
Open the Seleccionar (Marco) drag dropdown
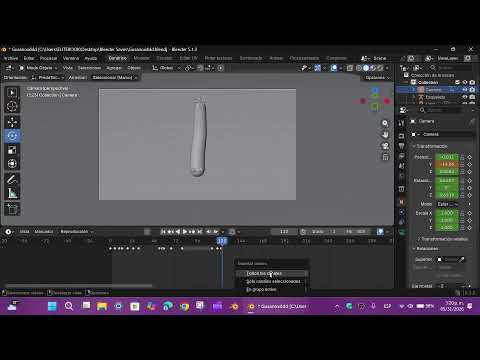115,78
